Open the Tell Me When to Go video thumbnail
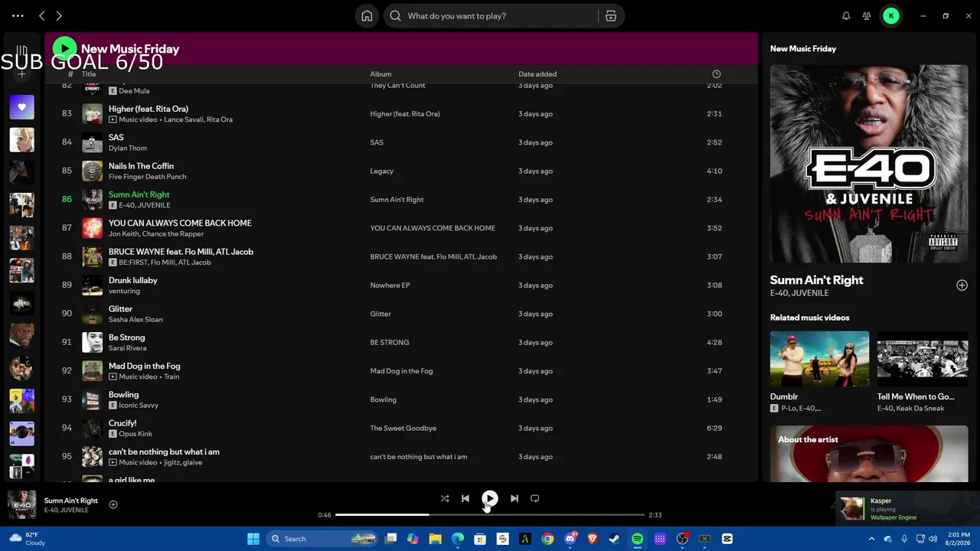The height and width of the screenshot is (551, 980). click(923, 359)
